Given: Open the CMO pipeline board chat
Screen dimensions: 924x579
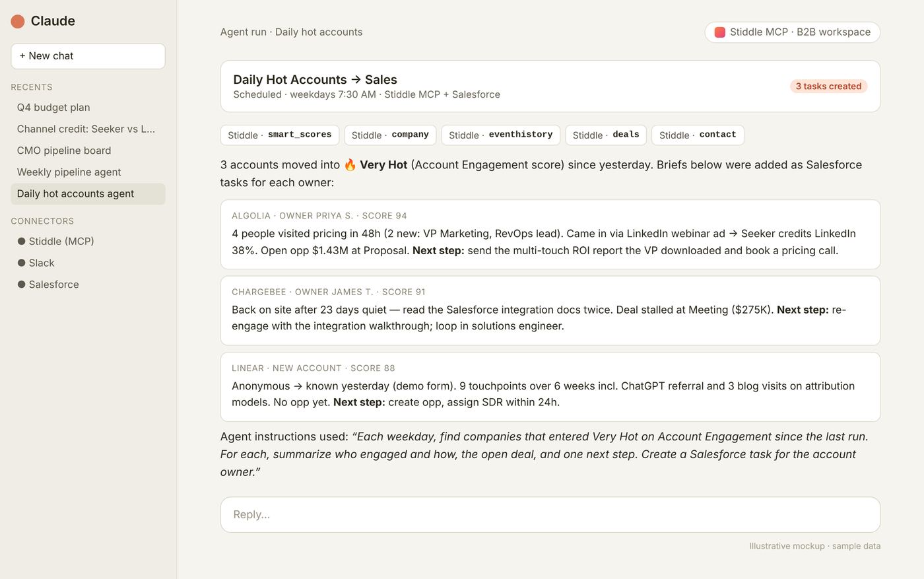Looking at the screenshot, I should [88, 151].
